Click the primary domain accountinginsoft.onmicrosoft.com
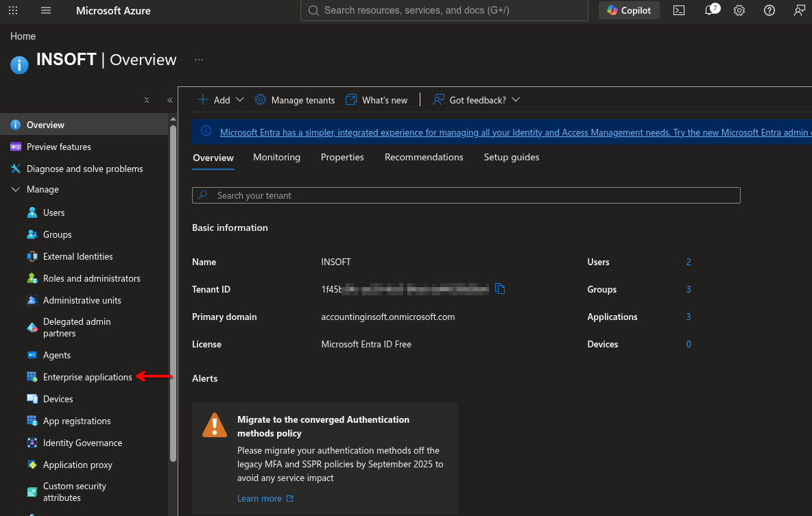Screen dimensions: 812x516 point(388,317)
